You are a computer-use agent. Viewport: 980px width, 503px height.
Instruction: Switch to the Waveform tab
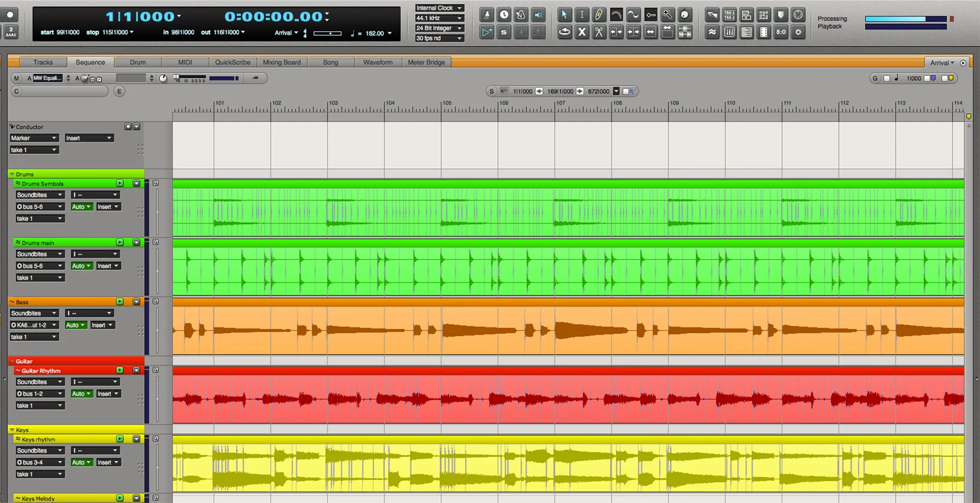point(378,62)
